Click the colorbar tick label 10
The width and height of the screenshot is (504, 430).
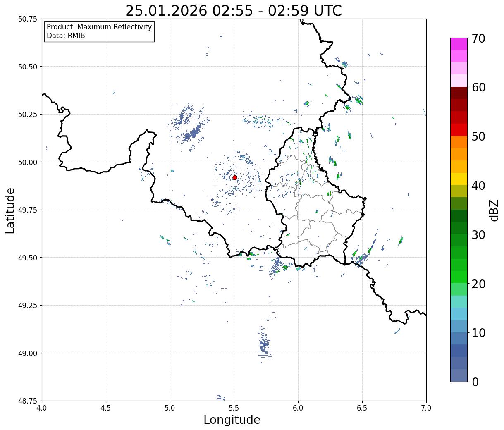[478, 333]
